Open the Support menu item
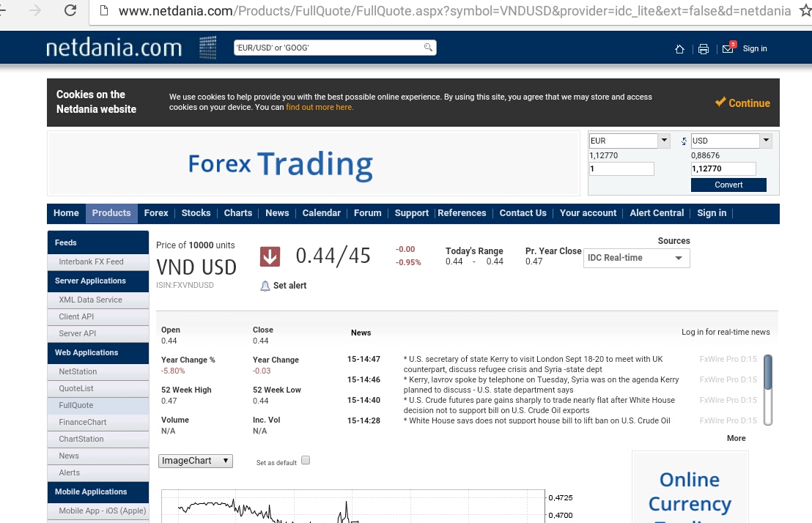 [x=412, y=213]
